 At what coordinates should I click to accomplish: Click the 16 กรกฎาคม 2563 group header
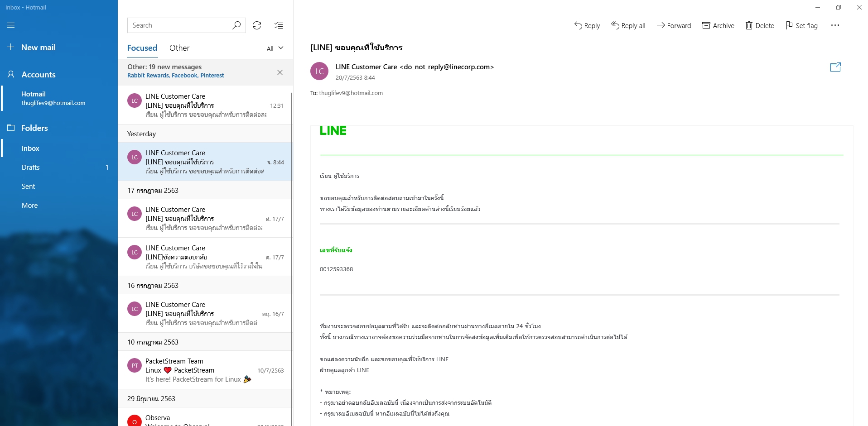[x=205, y=286]
